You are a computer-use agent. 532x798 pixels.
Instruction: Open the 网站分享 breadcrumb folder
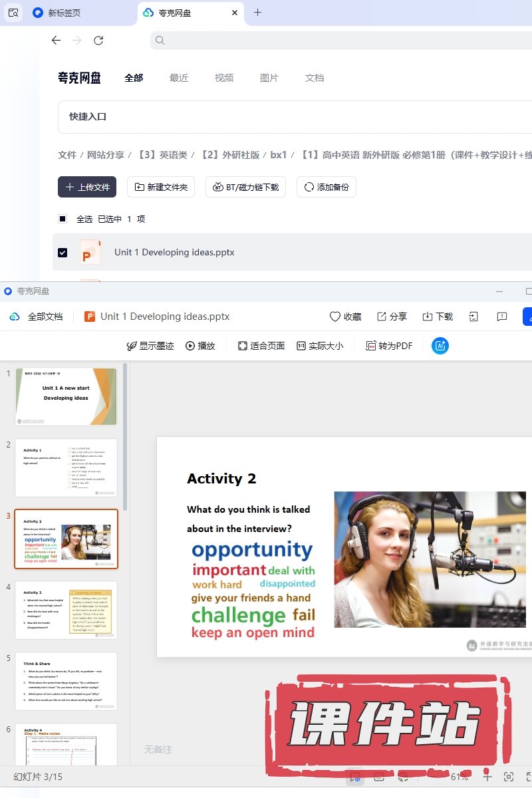[106, 155]
